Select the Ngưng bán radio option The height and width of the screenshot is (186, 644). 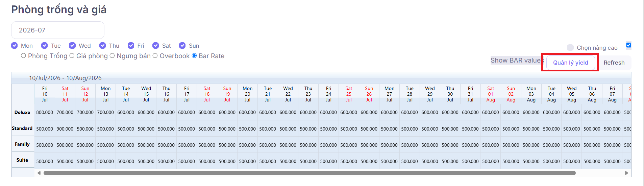pos(112,56)
